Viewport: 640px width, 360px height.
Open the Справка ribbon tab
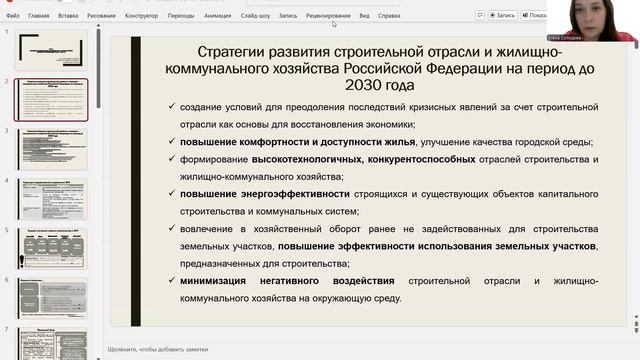(389, 16)
